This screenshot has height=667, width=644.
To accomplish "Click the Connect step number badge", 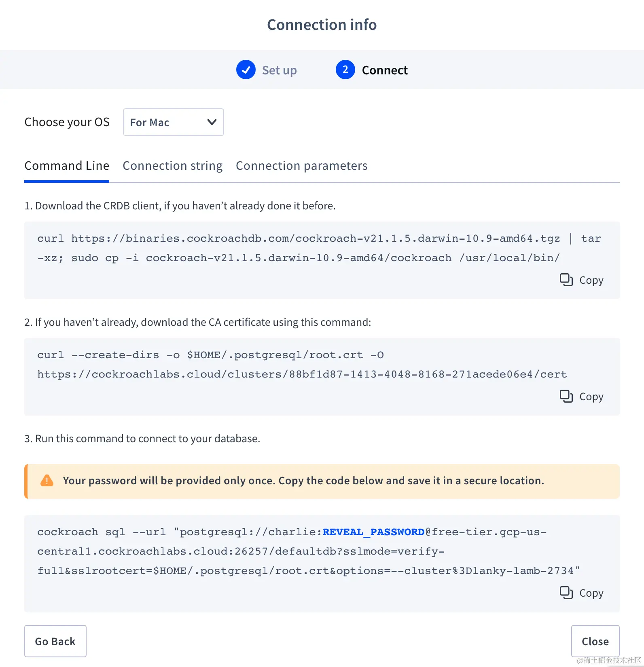I will pyautogui.click(x=345, y=70).
